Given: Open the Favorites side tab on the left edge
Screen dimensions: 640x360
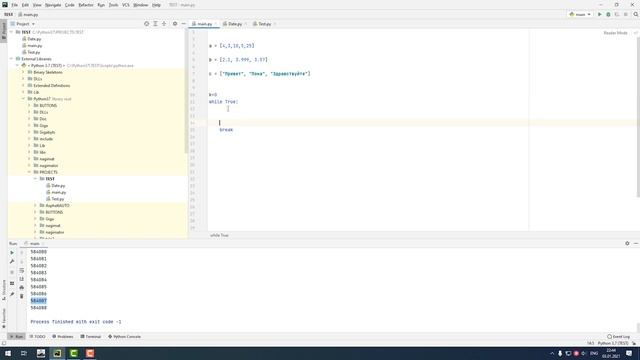Looking at the screenshot, I should (x=4, y=318).
